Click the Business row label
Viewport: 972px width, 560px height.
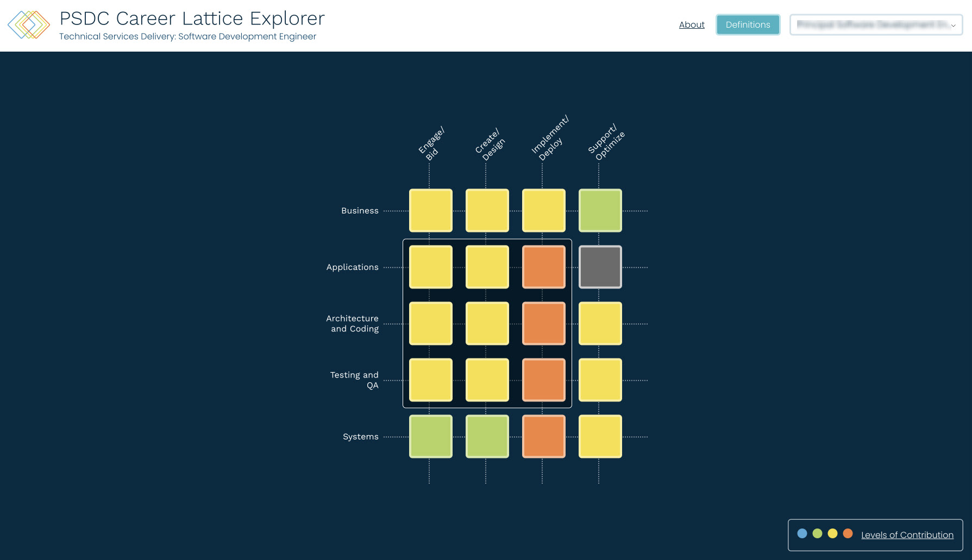[x=360, y=211]
